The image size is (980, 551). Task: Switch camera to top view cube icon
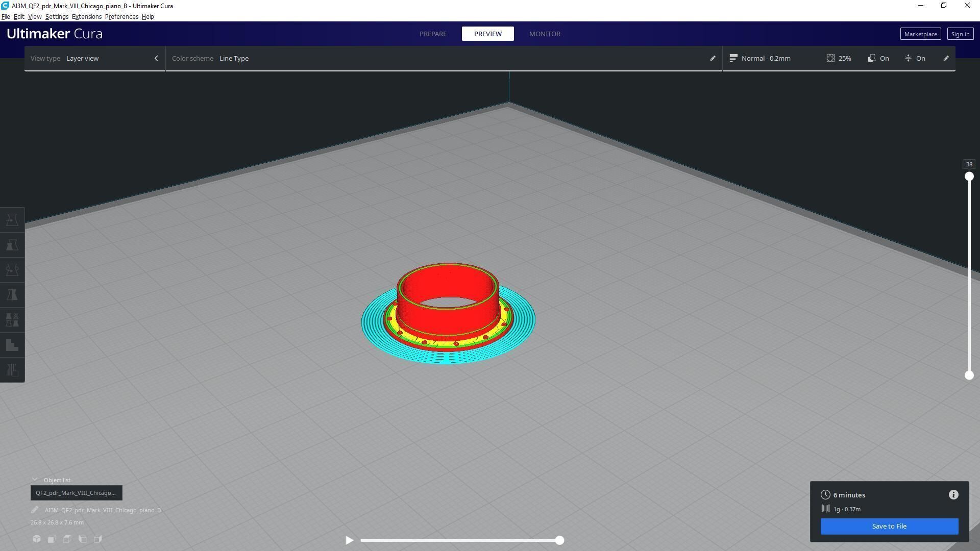coord(67,539)
